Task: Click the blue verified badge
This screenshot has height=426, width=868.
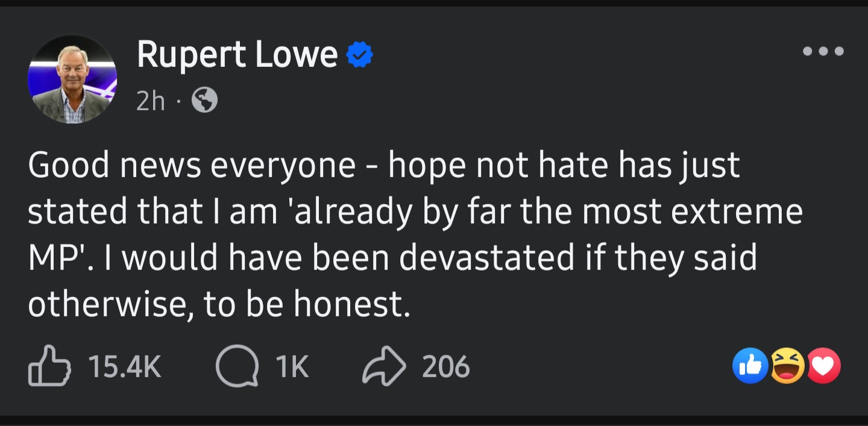Action: 359,55
